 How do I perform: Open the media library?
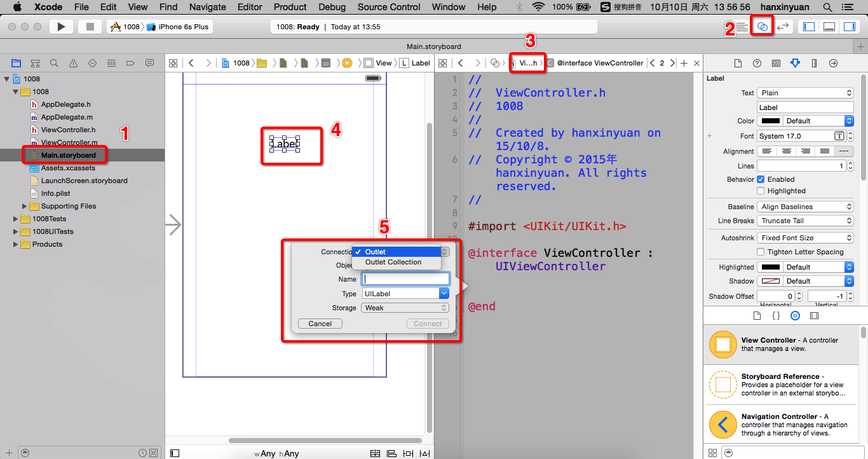point(814,315)
